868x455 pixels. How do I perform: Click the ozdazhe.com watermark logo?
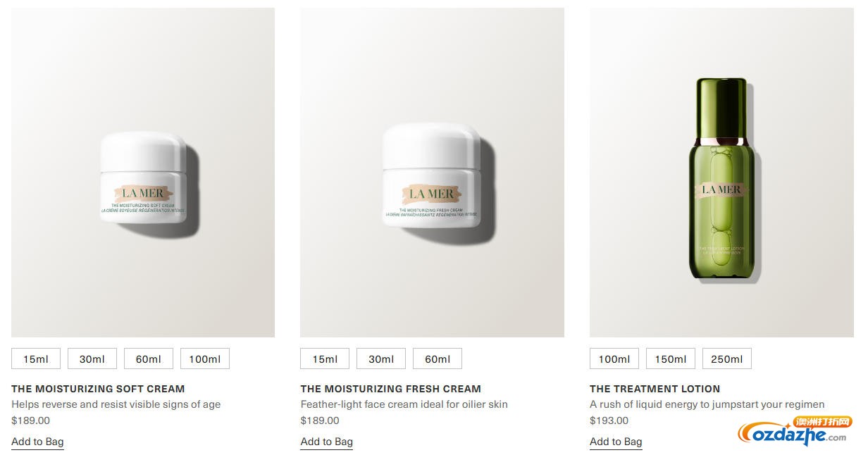(795, 432)
